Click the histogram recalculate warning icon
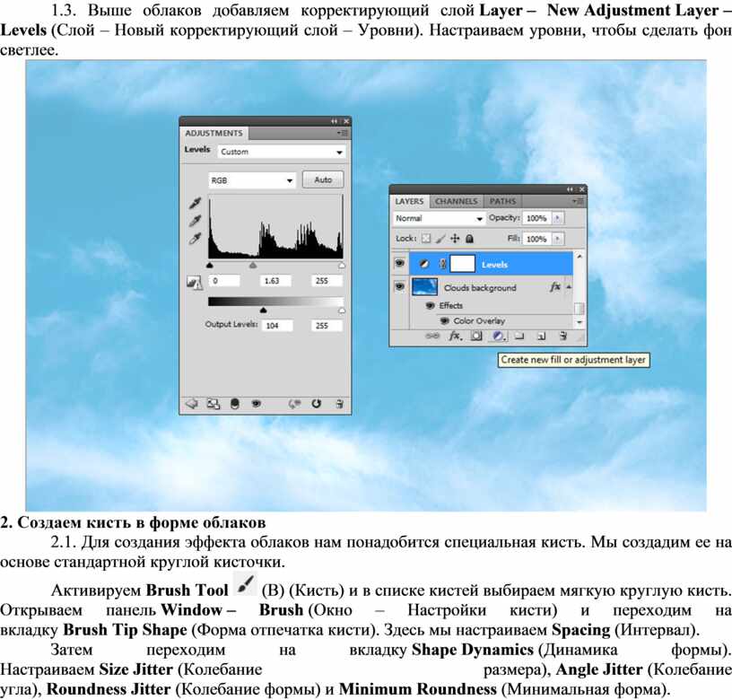Viewport: 732px width, 700px height. pos(194,282)
